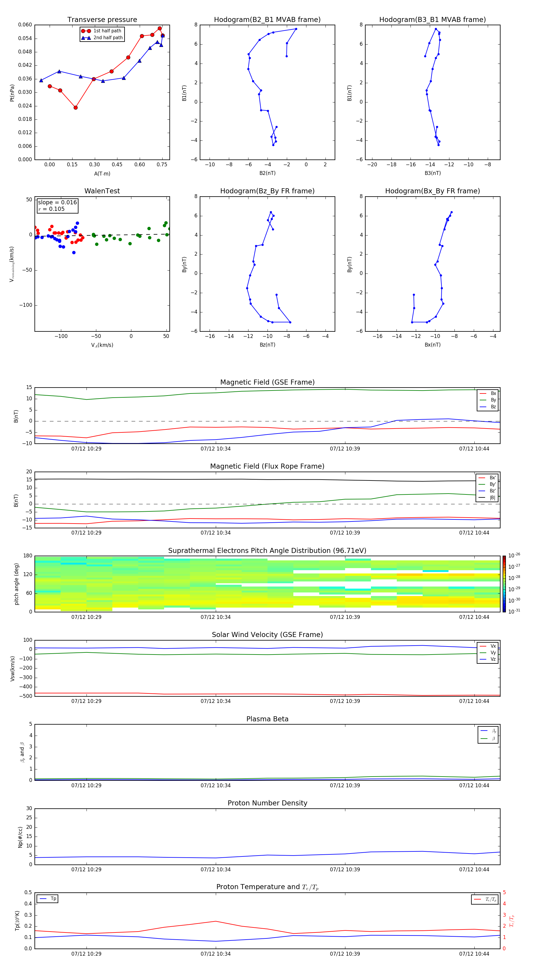Select the Suprathermal Electrons Pitch Angle Distribution title
This screenshot has width=535, height=980.
click(267, 551)
